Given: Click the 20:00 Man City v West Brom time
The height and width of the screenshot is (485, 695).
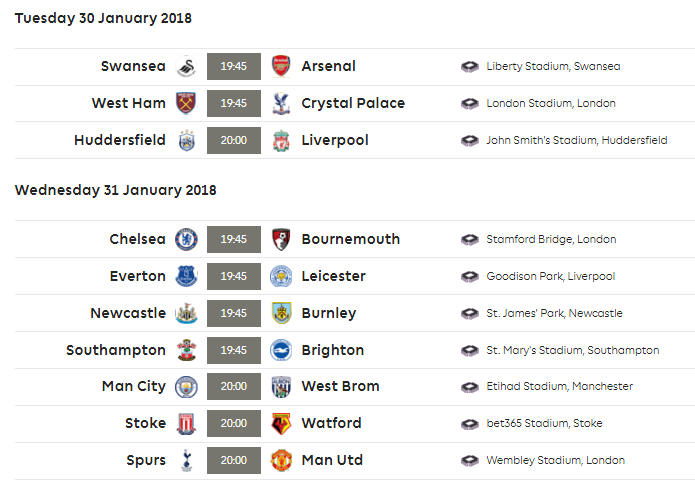Looking at the screenshot, I should 234,387.
